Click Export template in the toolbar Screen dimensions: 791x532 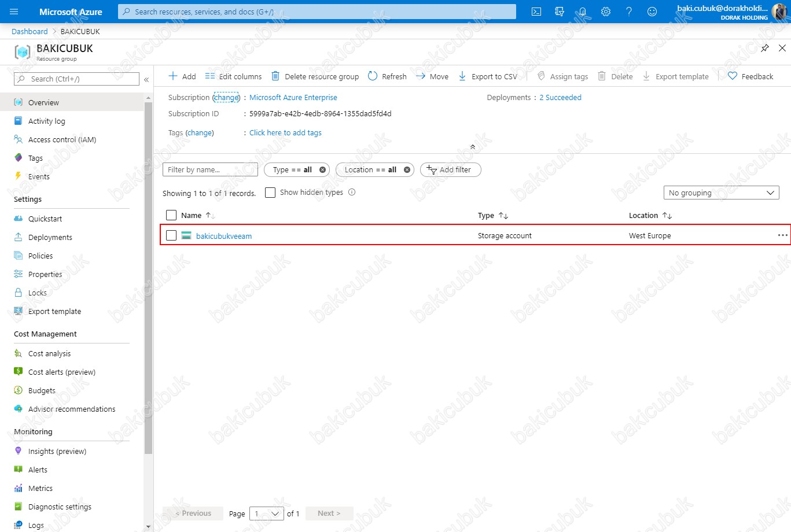click(x=675, y=76)
